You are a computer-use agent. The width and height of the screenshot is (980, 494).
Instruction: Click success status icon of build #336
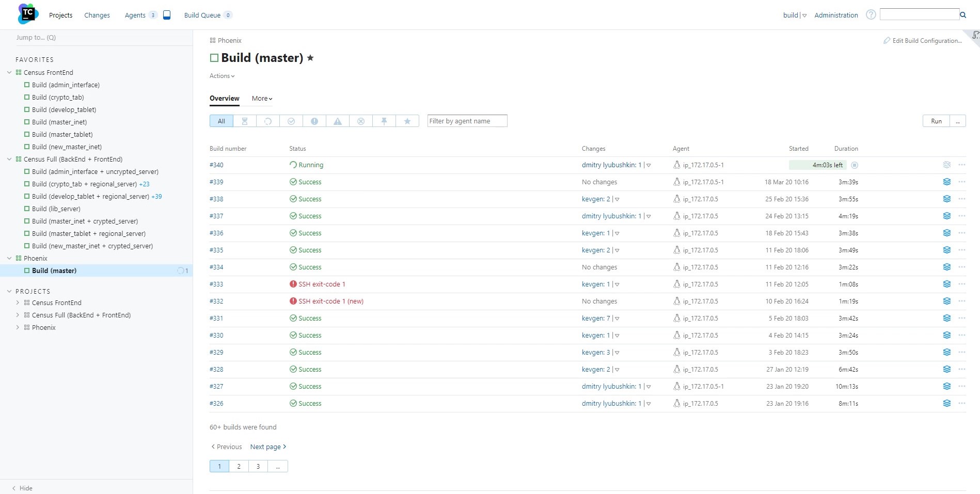[x=293, y=233]
